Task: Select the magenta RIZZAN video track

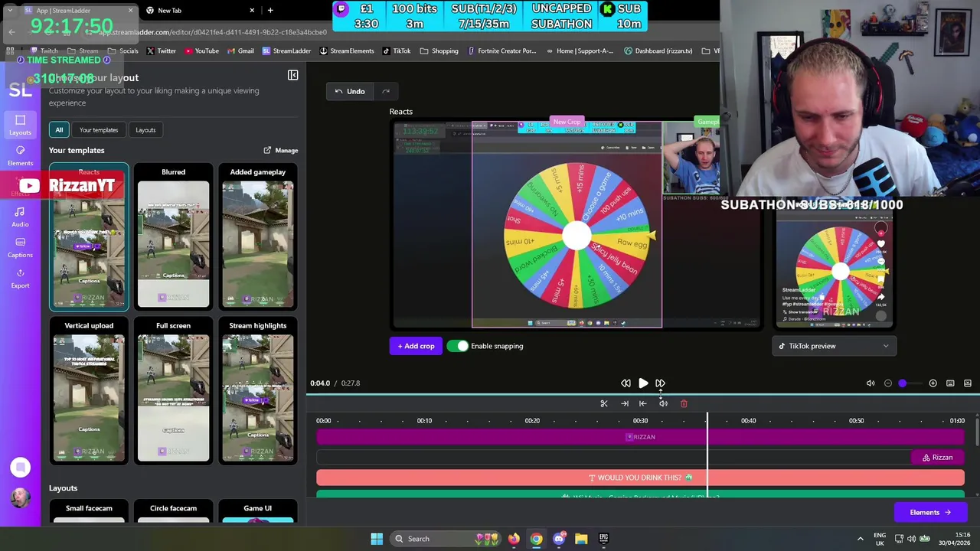Action: point(640,437)
